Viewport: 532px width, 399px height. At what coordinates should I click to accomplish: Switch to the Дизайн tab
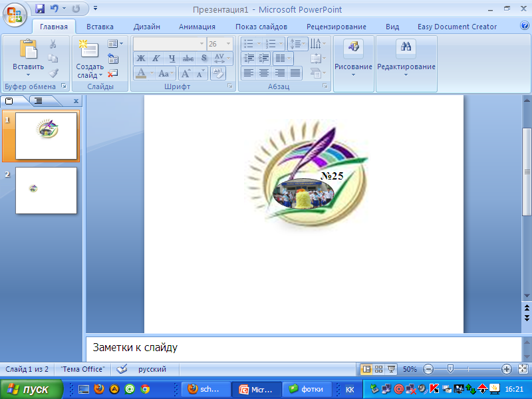click(x=146, y=27)
